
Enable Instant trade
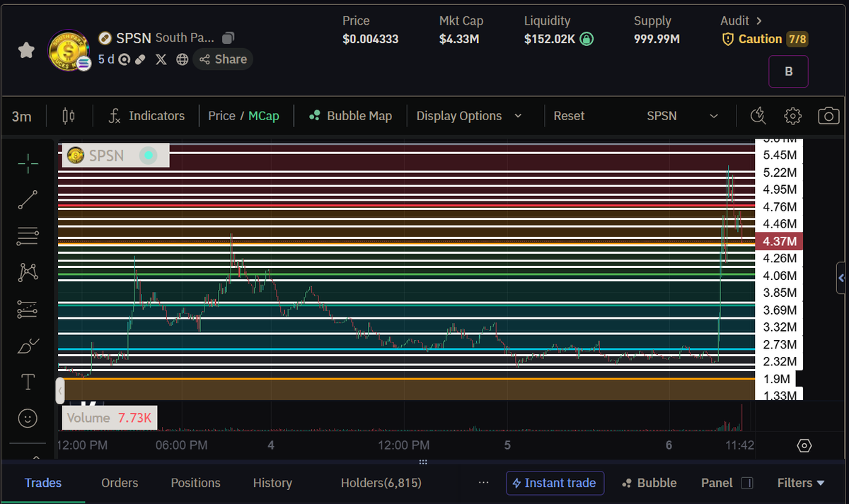pos(555,483)
